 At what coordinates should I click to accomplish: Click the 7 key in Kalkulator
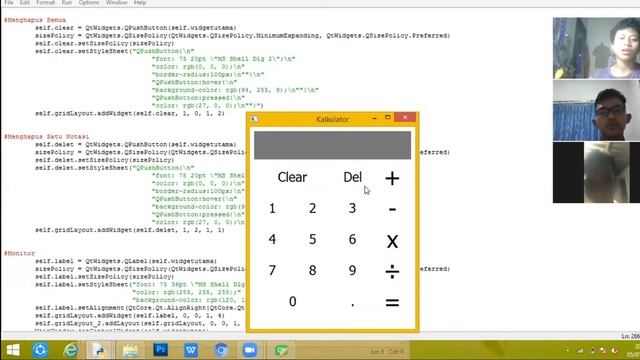(x=272, y=270)
